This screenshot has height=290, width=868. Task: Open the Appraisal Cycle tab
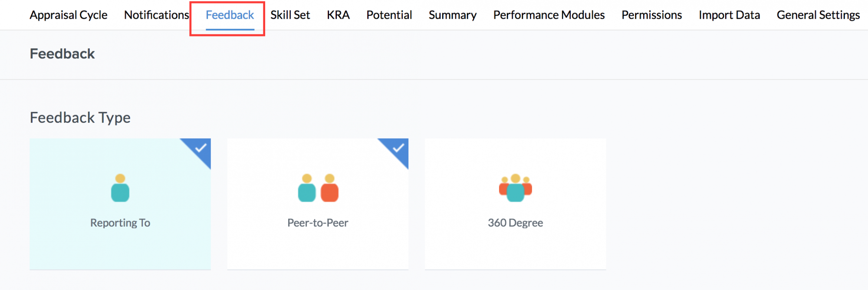tap(69, 15)
